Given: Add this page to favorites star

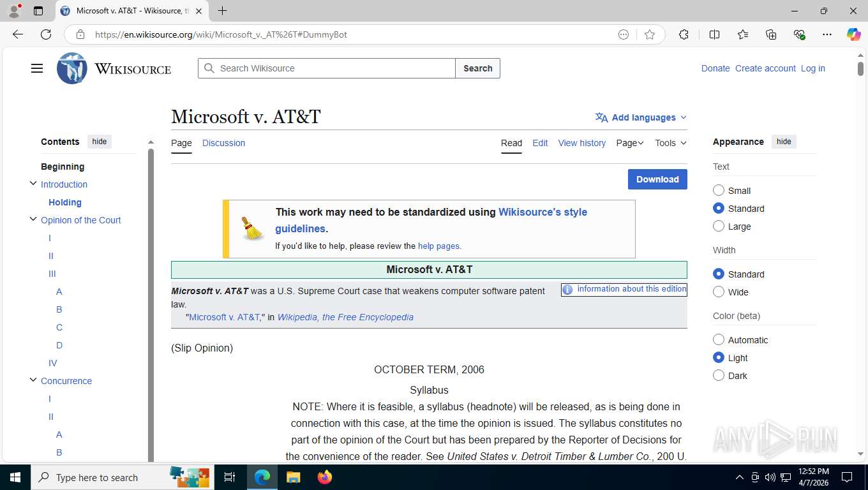Looking at the screenshot, I should point(650,34).
